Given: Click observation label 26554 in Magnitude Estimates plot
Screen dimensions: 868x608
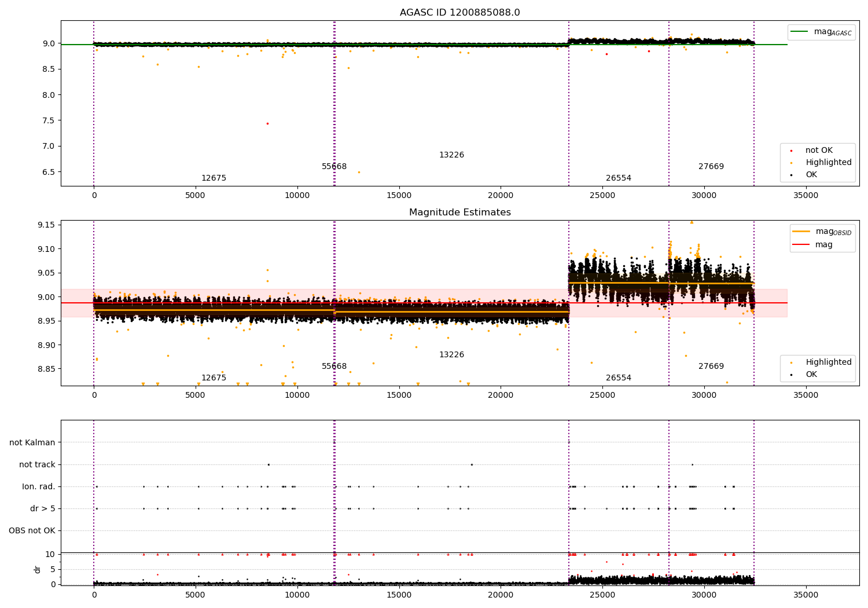Looking at the screenshot, I should tap(619, 378).
